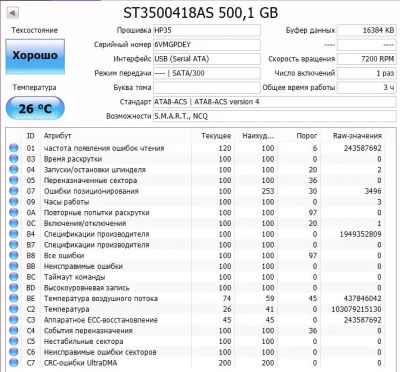The width and height of the screenshot is (400, 372).
Task: Click the status icon for Нестабильные сектора row
Action: tap(14, 341)
